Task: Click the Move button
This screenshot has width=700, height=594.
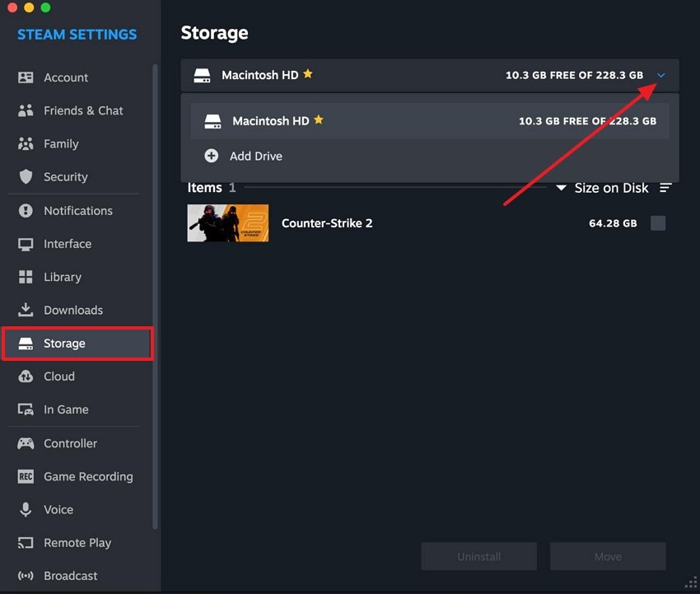Action: pyautogui.click(x=608, y=556)
